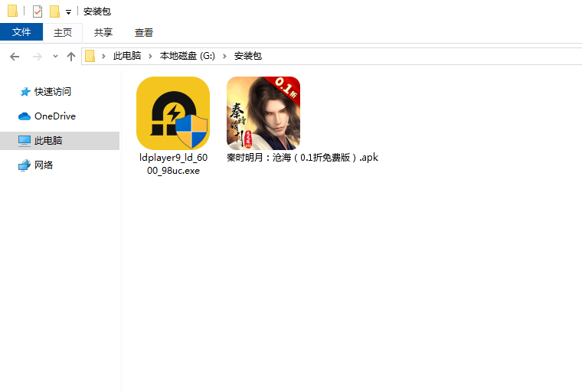Go back using the back arrow
This screenshot has width=582, height=392.
15,56
